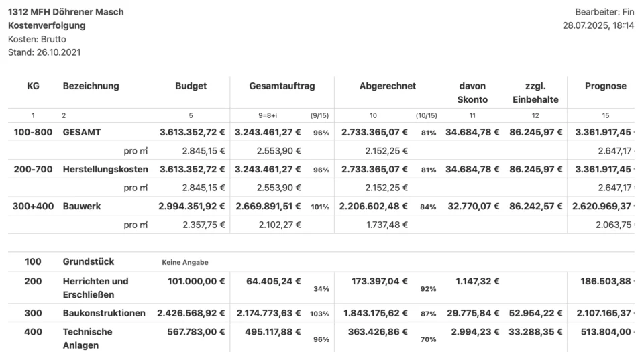Screen dimensions: 644x352
Task: Click the Bezeichnung column header
Action: point(91,86)
